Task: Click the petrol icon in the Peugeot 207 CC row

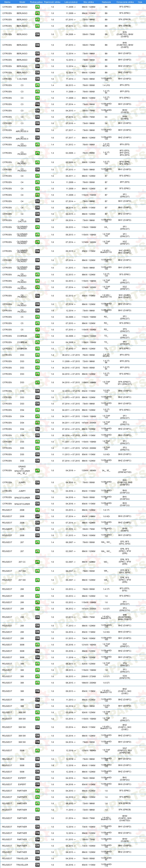Action: tap(37, 562)
